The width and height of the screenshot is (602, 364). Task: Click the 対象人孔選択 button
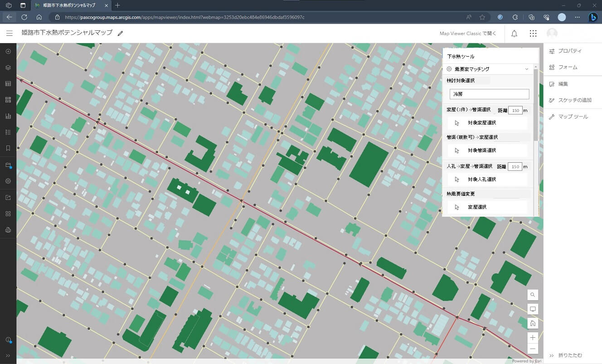[x=488, y=179]
